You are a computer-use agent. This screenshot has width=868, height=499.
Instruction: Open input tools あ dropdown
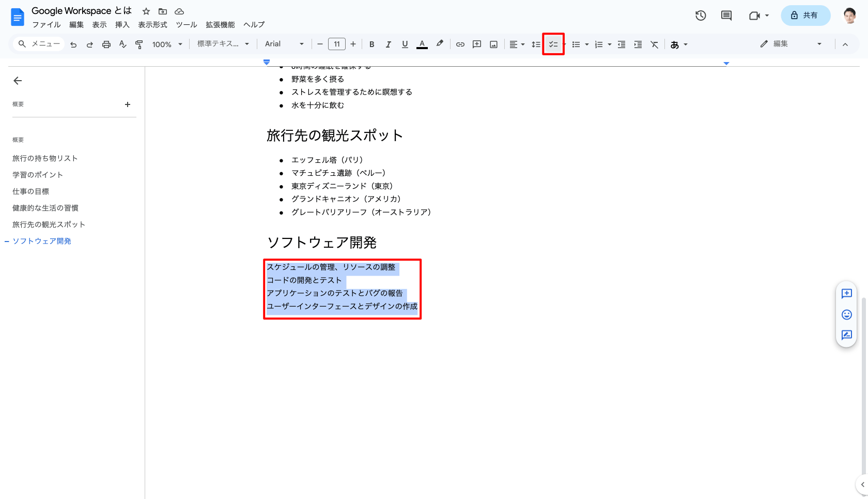tap(679, 44)
